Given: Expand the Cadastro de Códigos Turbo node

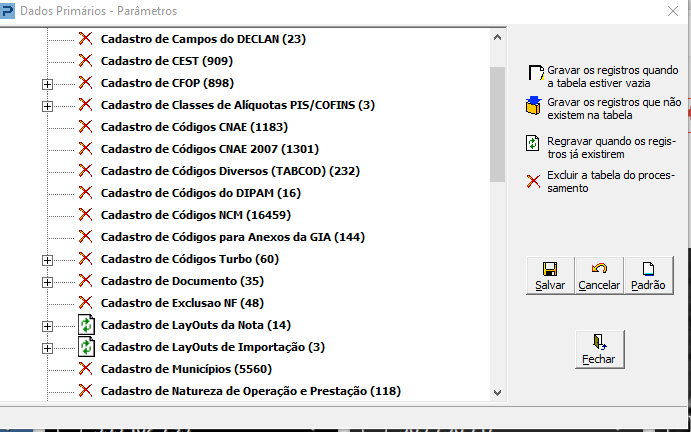Looking at the screenshot, I should tap(47, 261).
